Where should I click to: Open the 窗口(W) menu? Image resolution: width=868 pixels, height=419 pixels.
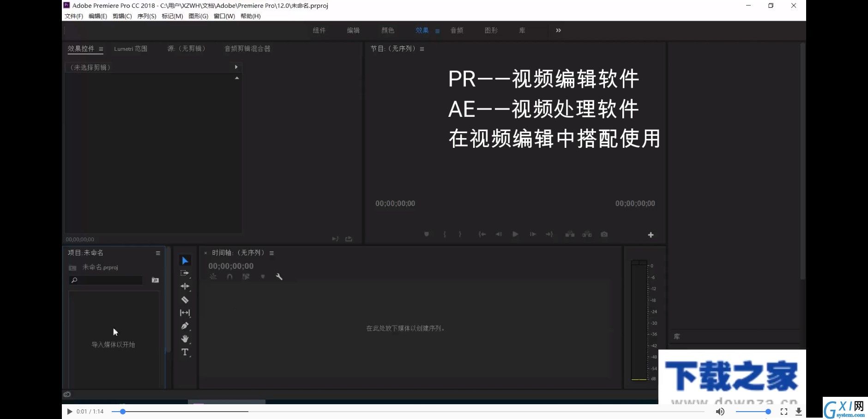[x=224, y=16]
